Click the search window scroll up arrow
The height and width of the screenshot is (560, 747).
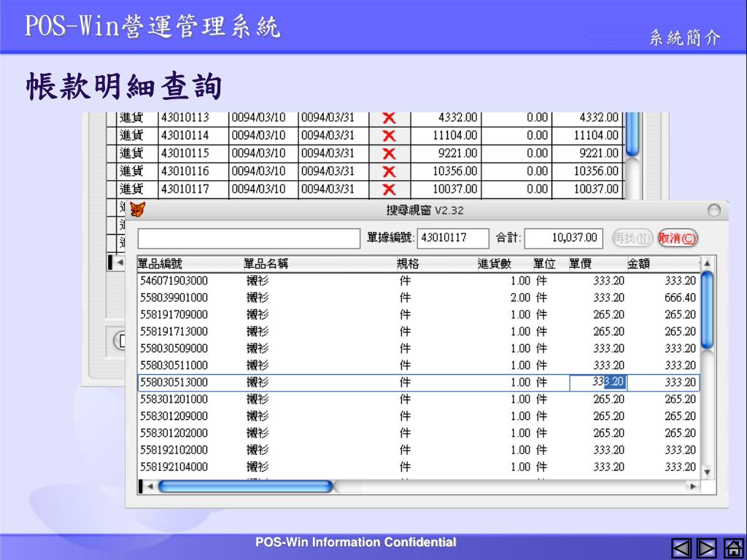point(708,263)
